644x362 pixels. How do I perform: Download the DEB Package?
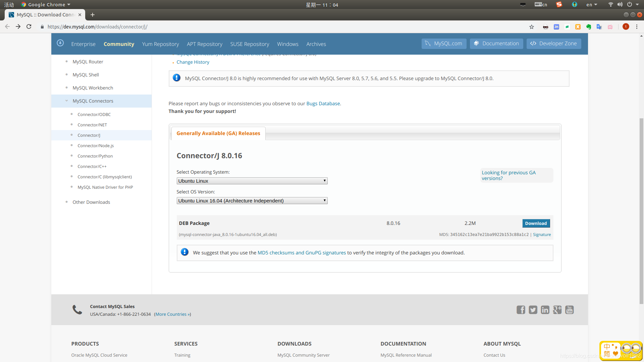(536, 223)
